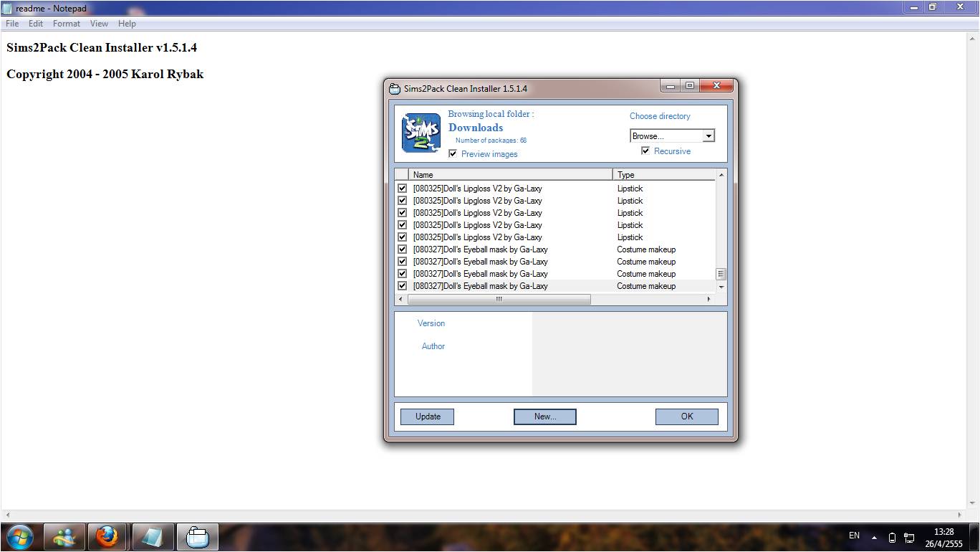Viewport: 980px width, 552px height.
Task: Click package list scroll down arrow
Action: coord(721,287)
